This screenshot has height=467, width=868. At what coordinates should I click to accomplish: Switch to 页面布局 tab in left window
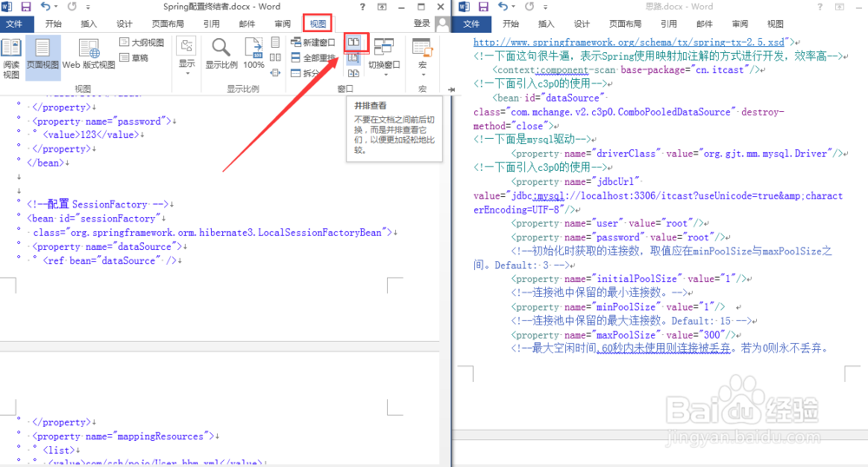coord(168,23)
